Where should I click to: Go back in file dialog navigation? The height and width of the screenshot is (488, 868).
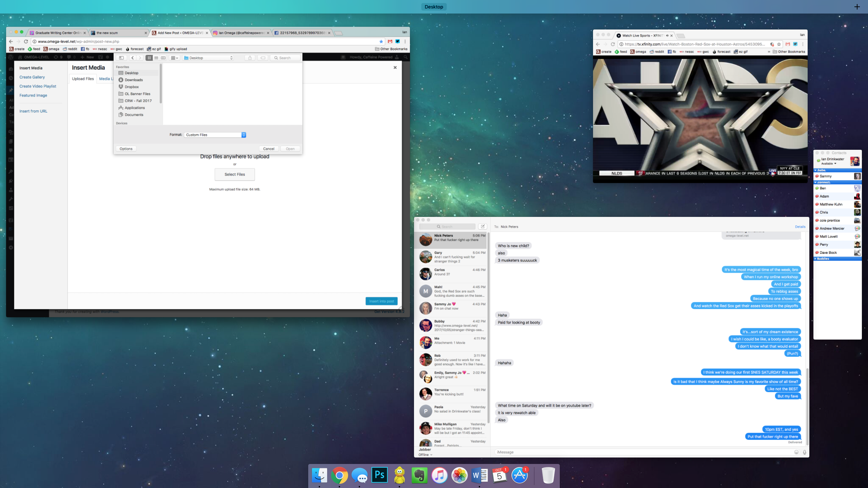[x=133, y=58]
